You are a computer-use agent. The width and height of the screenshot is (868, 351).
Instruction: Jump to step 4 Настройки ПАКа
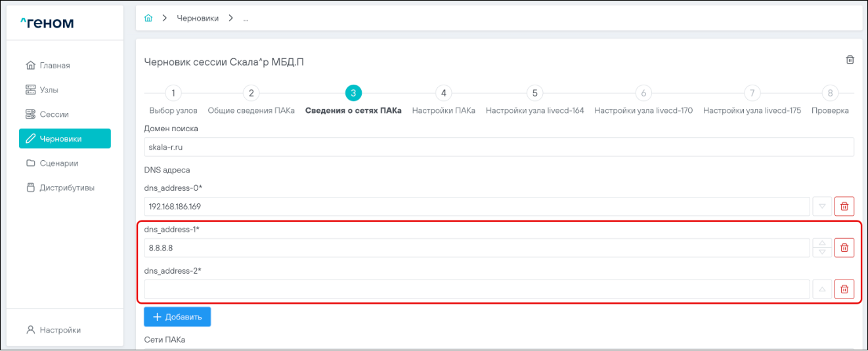(443, 93)
